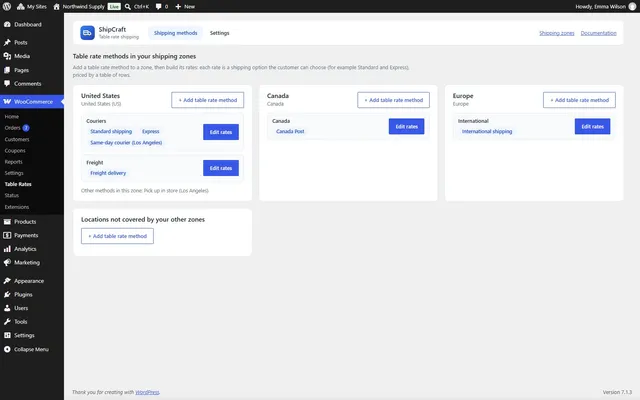Open the Shipping zones link
The width and height of the screenshot is (640, 400).
pos(557,33)
